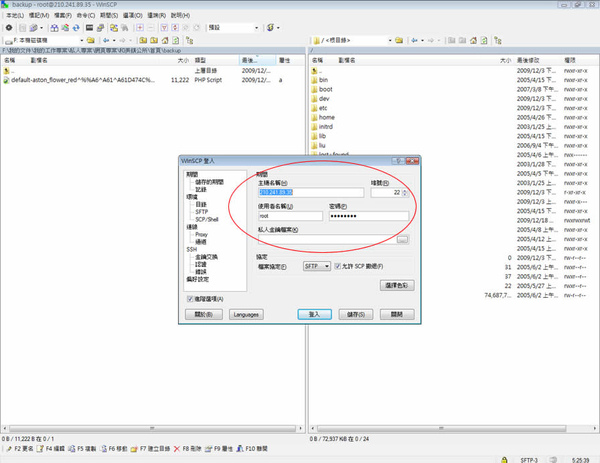Expand the session icon dropdown arrow
The height and width of the screenshot is (463, 600).
(x=278, y=28)
